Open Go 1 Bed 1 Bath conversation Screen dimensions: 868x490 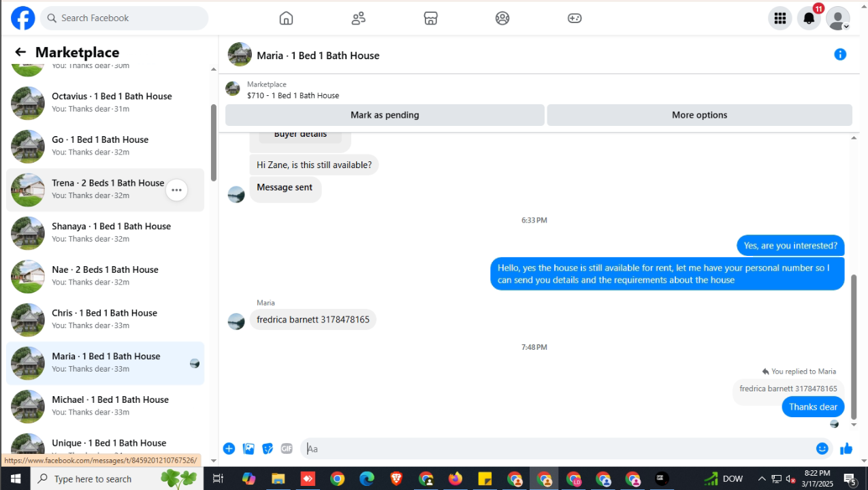tap(106, 146)
